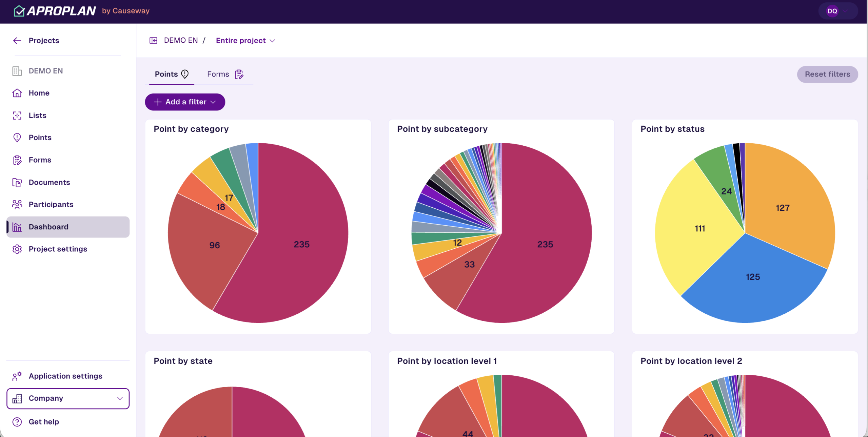Click the Get help question mark icon
Image resolution: width=868 pixels, height=437 pixels.
(x=17, y=422)
